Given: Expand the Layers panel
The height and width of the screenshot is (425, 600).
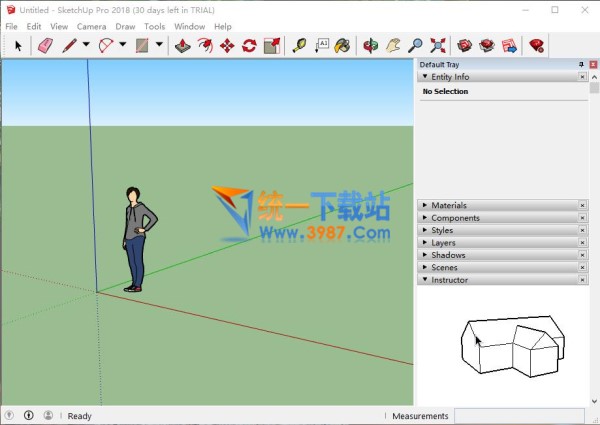Looking at the screenshot, I should (425, 243).
